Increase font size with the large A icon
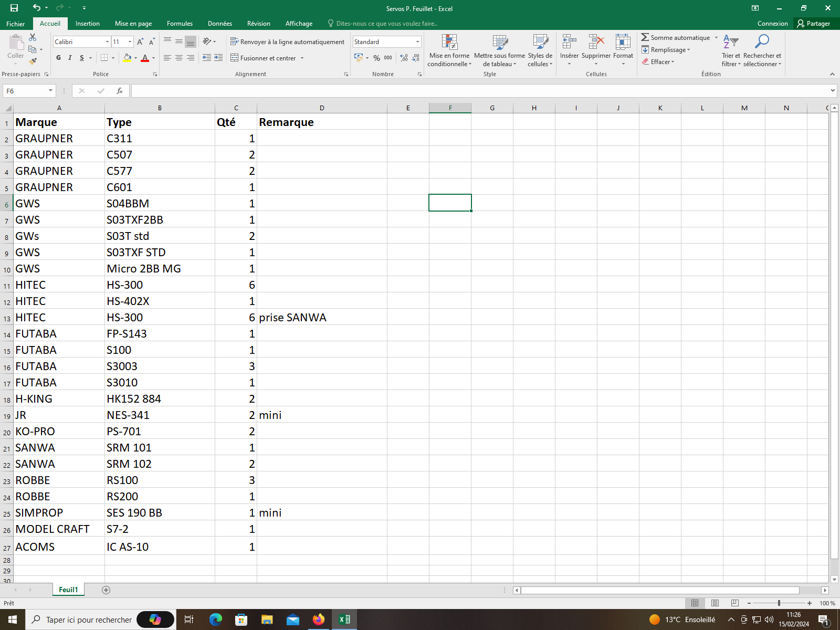Image resolution: width=840 pixels, height=630 pixels. click(140, 41)
